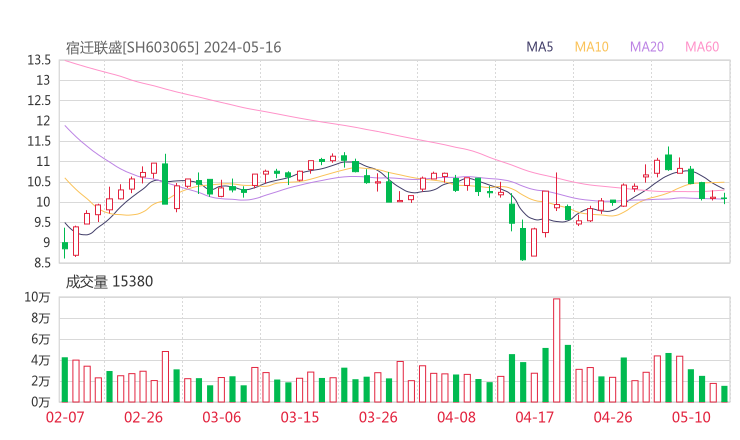The image size is (740, 440).
Task: Select the 10万 volume axis label
Action: point(38,297)
